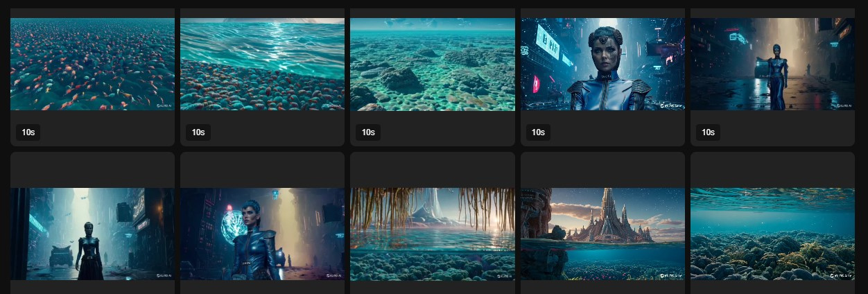This screenshot has width=868, height=294.
Task: Select the bottom-row figure in foggy alley thumbnail
Action: pyautogui.click(x=92, y=234)
